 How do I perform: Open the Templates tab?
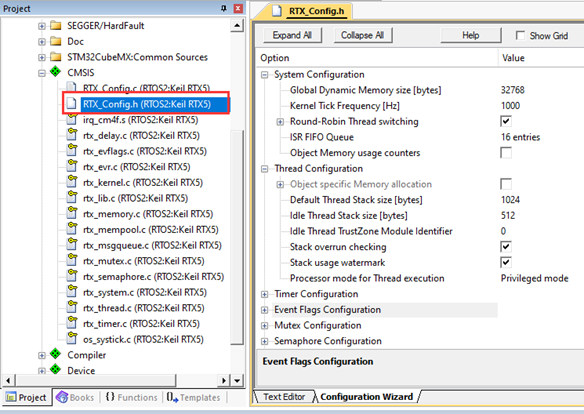coord(194,397)
